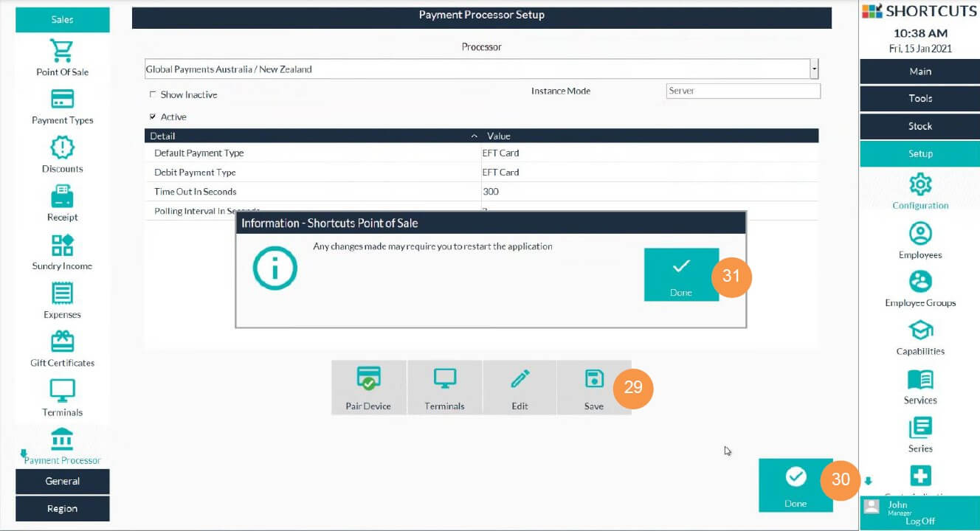Click the Terminals toolbar button
This screenshot has height=531, width=980.
click(444, 387)
